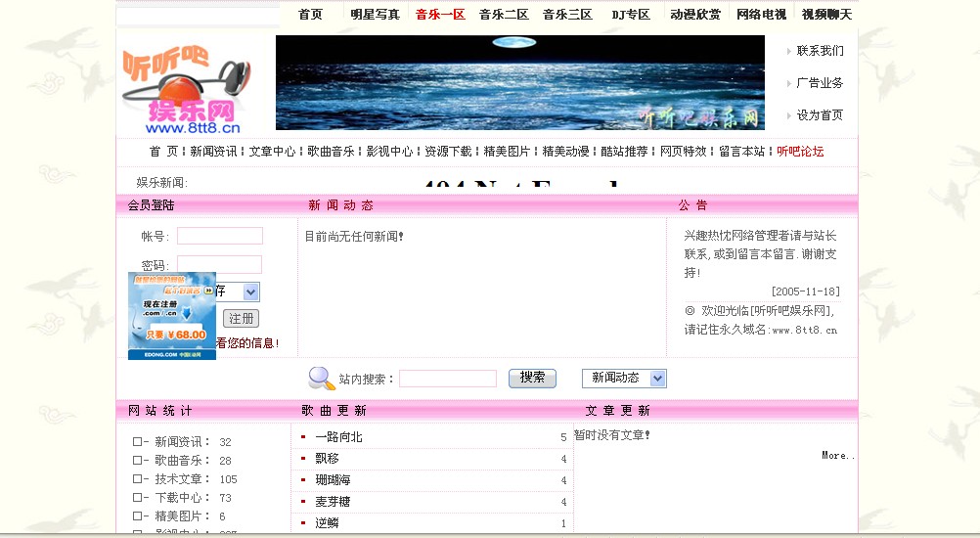
Task: Open 留言本站 menu item
Action: click(x=742, y=152)
